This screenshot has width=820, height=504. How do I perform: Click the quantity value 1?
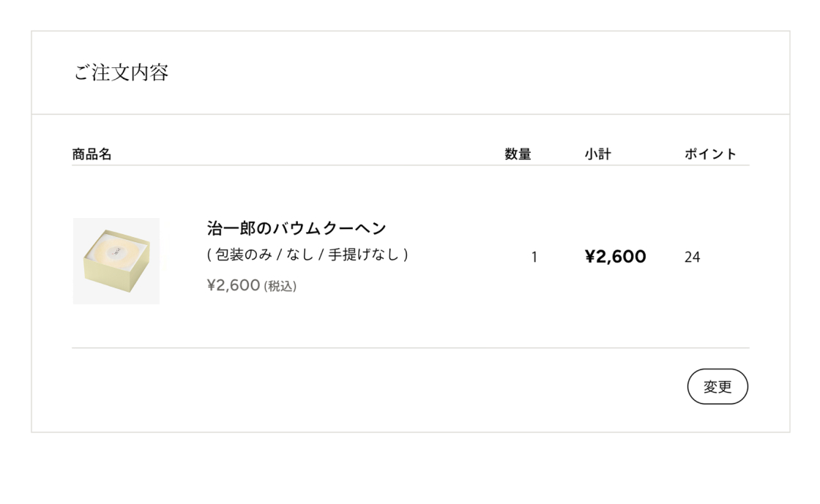click(534, 257)
